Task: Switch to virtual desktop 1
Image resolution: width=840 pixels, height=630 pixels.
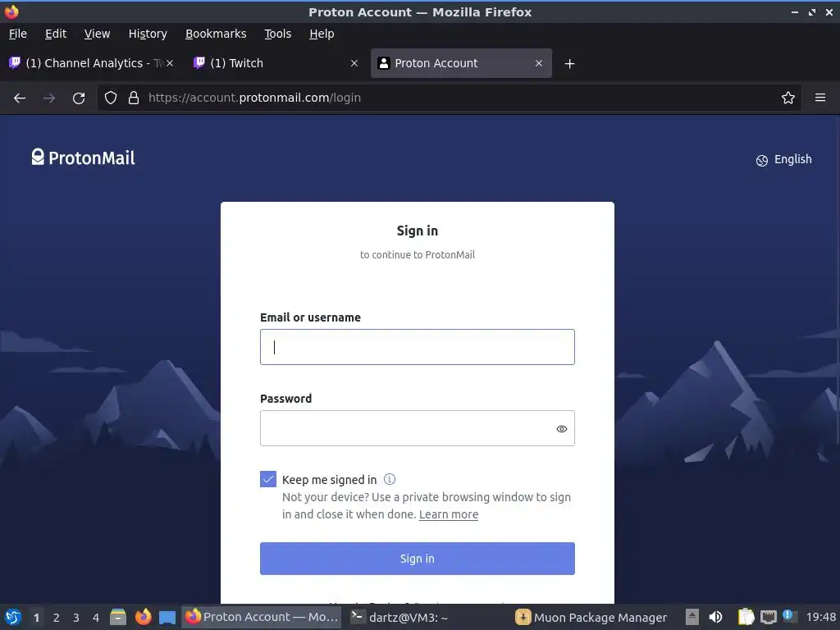Action: coord(36,618)
